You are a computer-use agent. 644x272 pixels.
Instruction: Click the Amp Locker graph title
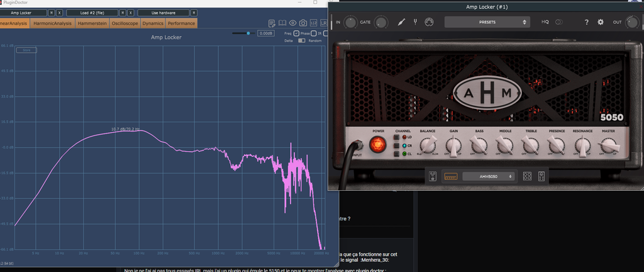[x=166, y=37]
